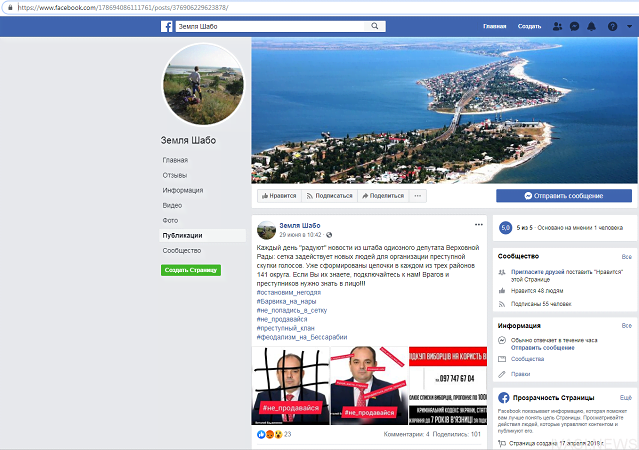639x450 pixels.
Task: Click the green Создать Страницу button
Action: (191, 270)
